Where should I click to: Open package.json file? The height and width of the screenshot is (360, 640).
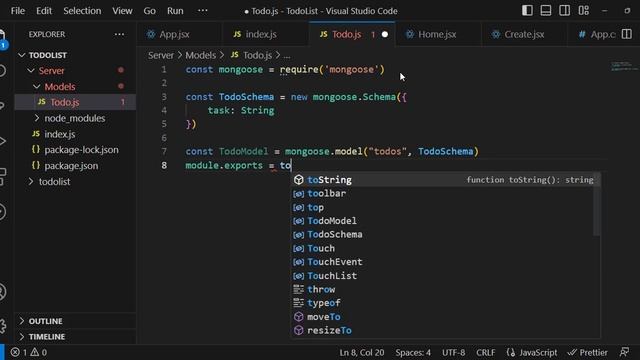(x=76, y=166)
